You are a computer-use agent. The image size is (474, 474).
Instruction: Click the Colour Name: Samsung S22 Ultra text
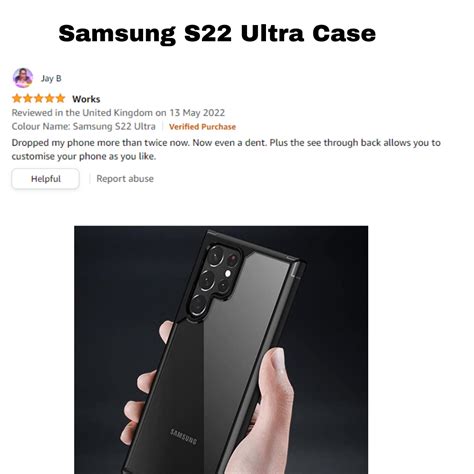84,127
